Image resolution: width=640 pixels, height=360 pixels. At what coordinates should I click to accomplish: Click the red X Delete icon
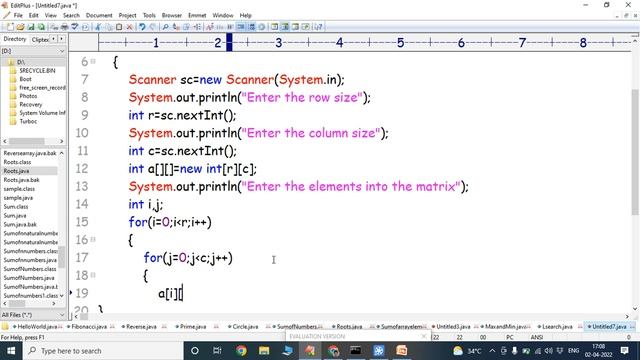tap(129, 27)
